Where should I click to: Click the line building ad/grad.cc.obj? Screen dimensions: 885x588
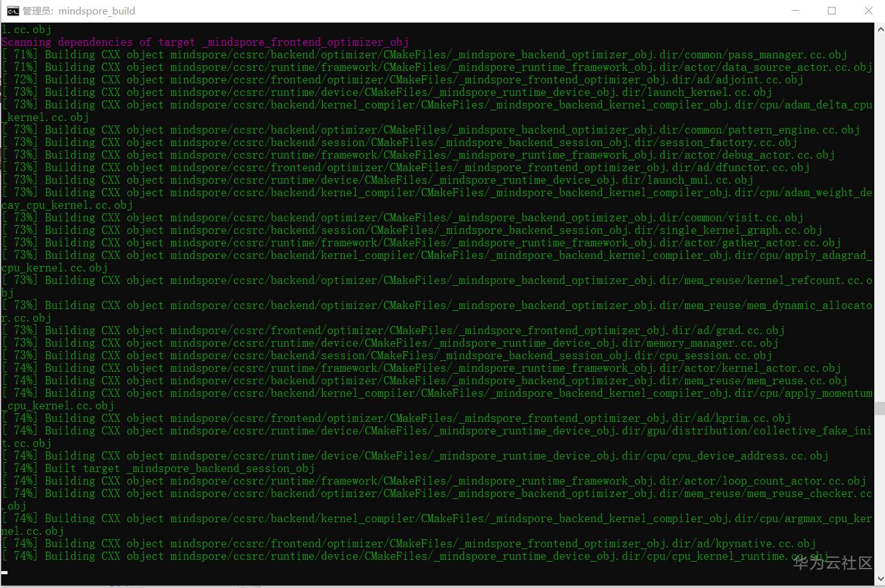click(393, 330)
